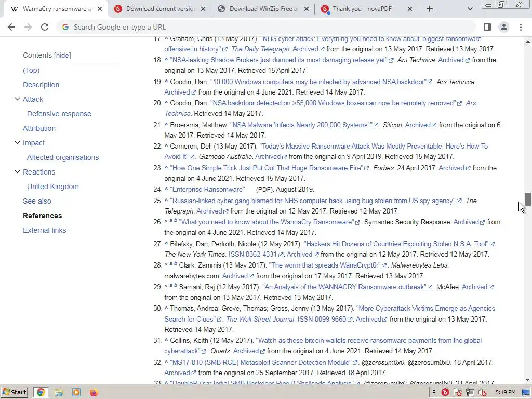Switch to the Download current version tab
This screenshot has width=532, height=399.
(160, 9)
